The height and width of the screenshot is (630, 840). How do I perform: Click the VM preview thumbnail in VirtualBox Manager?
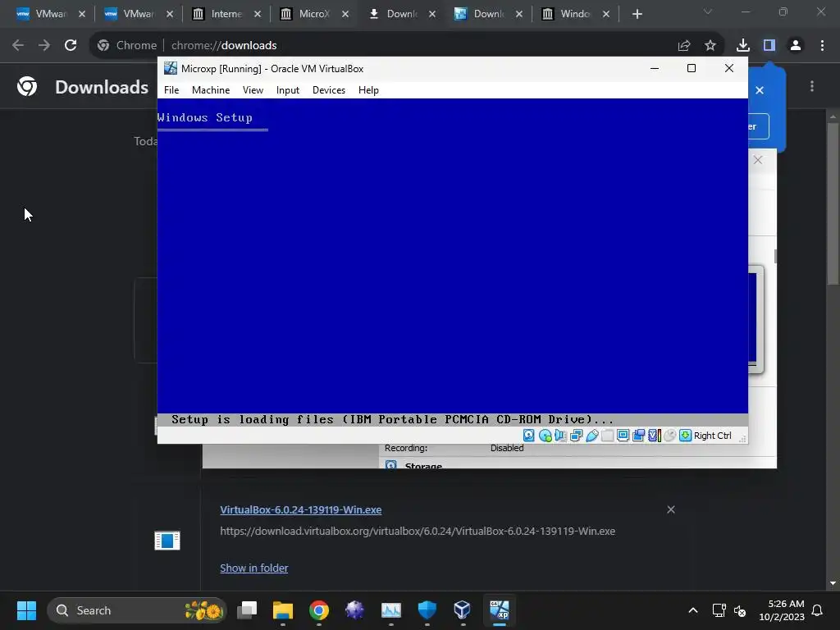[x=756, y=319]
